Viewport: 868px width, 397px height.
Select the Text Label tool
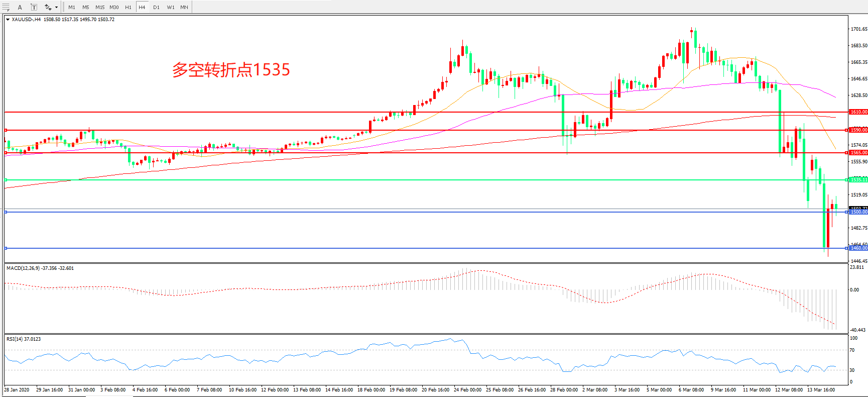34,7
